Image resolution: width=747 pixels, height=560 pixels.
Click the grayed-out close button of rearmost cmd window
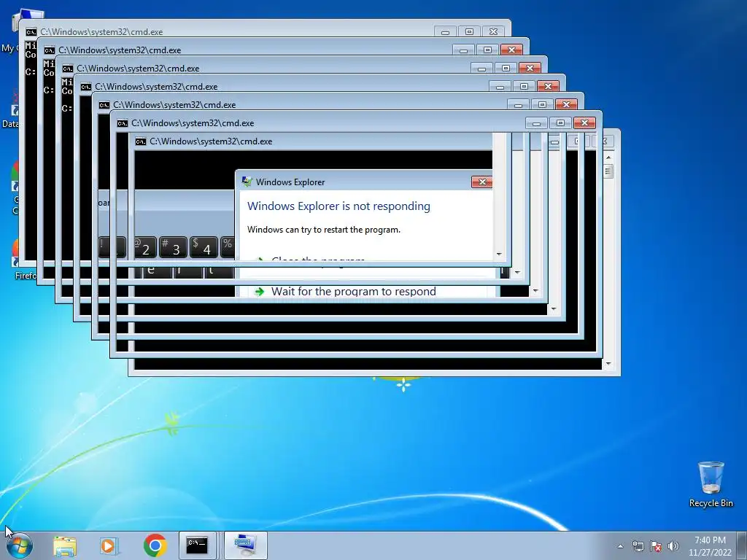pos(494,32)
